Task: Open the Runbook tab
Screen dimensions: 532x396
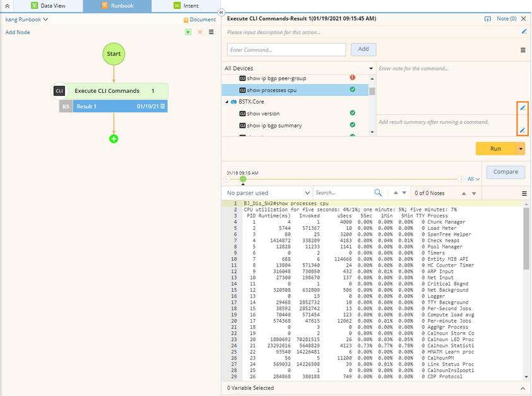Action: pos(117,6)
